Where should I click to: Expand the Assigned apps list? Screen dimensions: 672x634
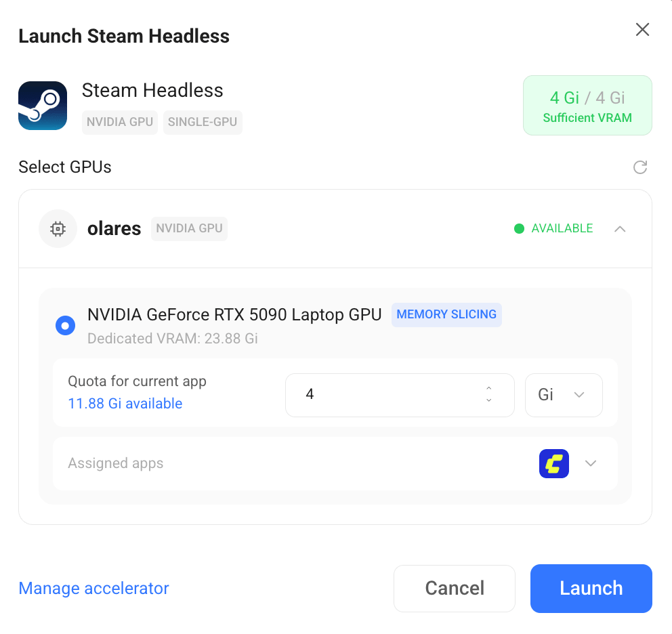tap(591, 463)
